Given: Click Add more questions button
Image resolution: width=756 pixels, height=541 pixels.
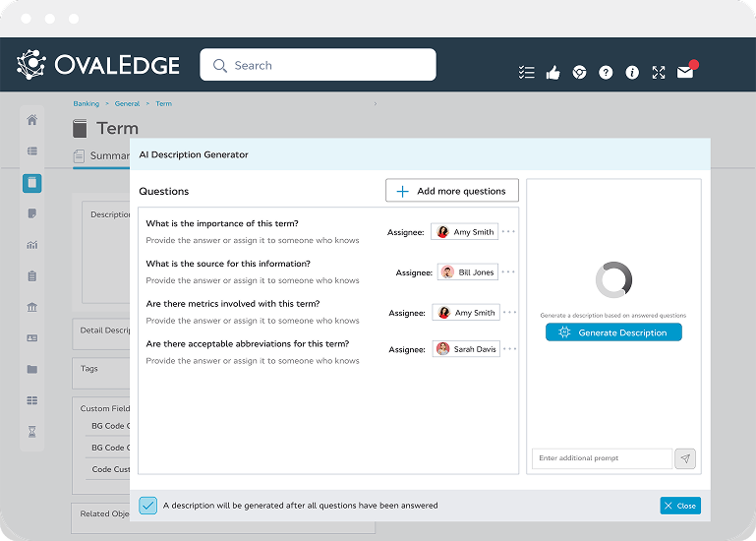Looking at the screenshot, I should tap(452, 191).
